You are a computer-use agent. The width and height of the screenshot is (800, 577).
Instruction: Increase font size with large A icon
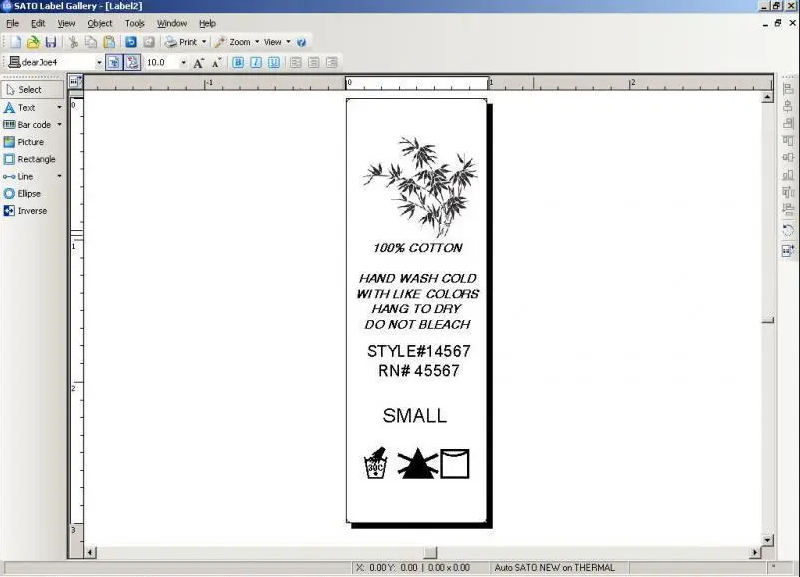(198, 62)
